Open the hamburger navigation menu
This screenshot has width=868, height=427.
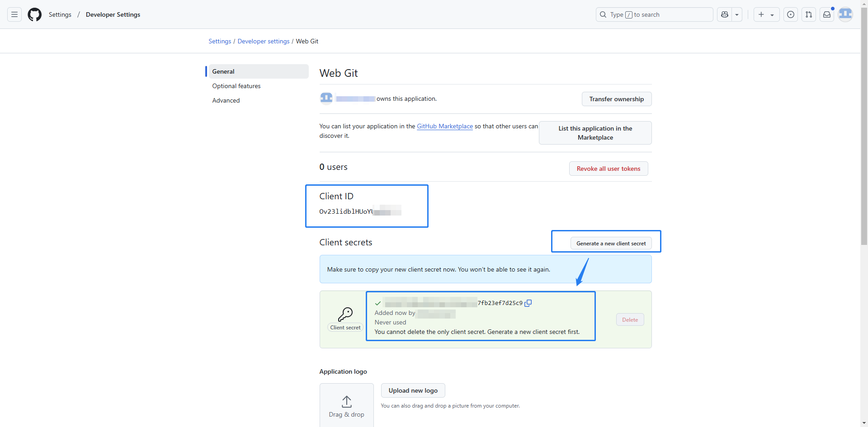pyautogui.click(x=14, y=14)
